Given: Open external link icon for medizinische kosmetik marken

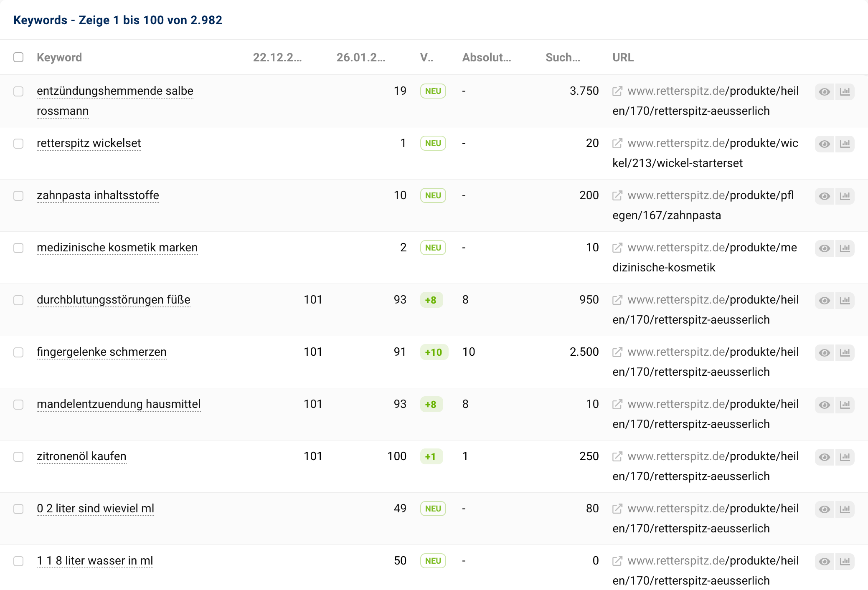Looking at the screenshot, I should click(617, 248).
